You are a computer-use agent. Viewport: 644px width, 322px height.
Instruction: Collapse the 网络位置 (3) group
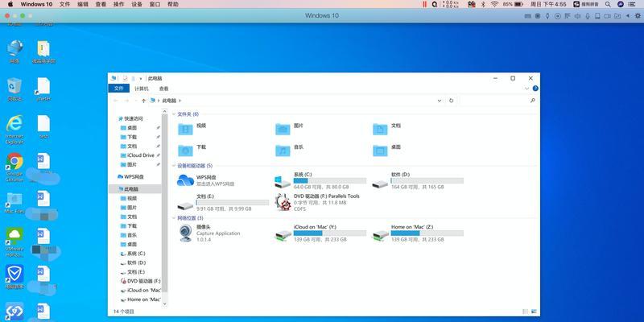(x=174, y=218)
